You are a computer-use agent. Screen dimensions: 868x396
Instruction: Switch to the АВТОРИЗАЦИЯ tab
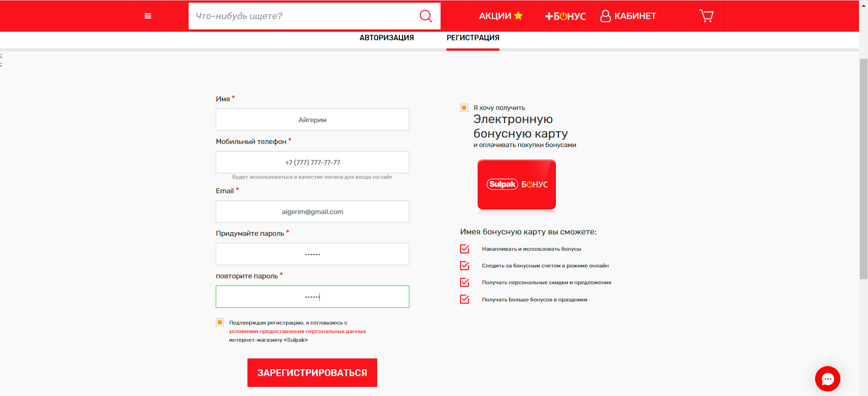(387, 38)
